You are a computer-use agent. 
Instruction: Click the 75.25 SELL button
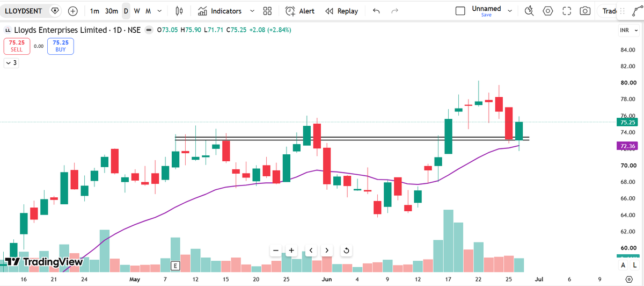[17, 46]
